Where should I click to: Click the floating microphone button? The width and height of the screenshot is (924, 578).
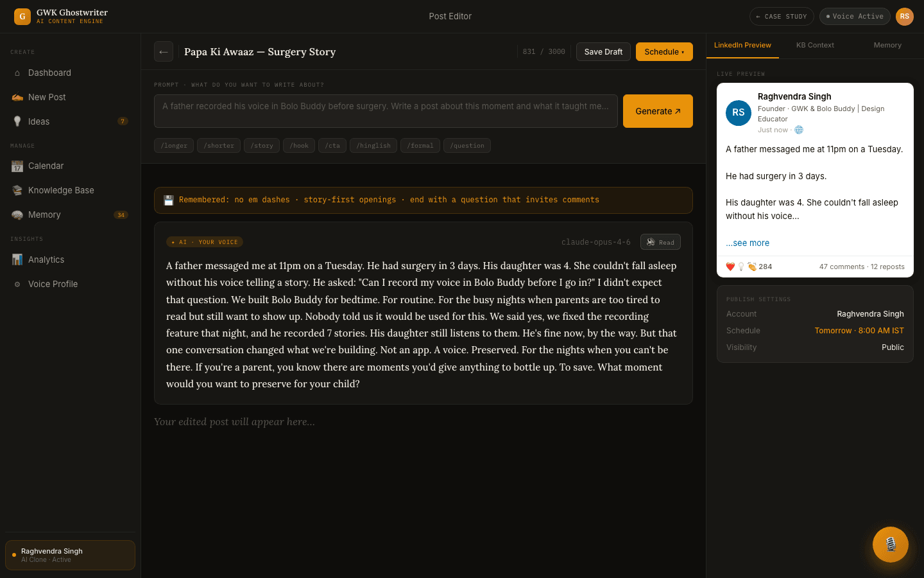pyautogui.click(x=891, y=545)
